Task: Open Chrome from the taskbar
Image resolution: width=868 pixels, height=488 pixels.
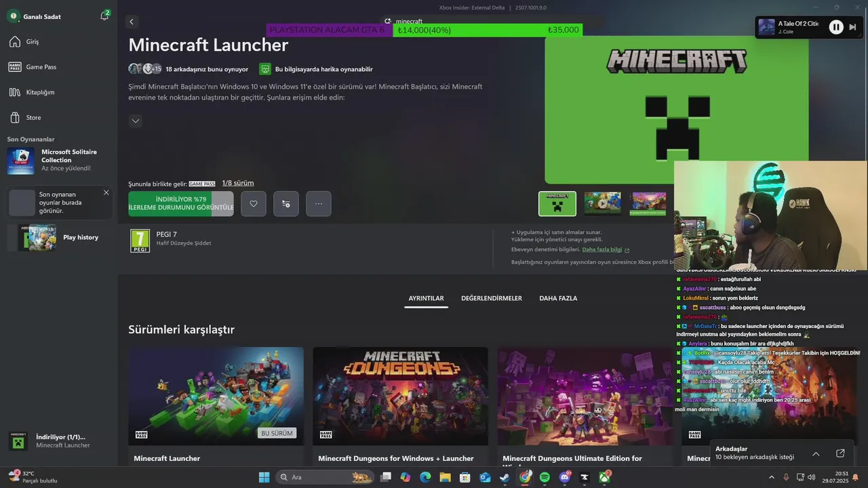Action: click(525, 477)
